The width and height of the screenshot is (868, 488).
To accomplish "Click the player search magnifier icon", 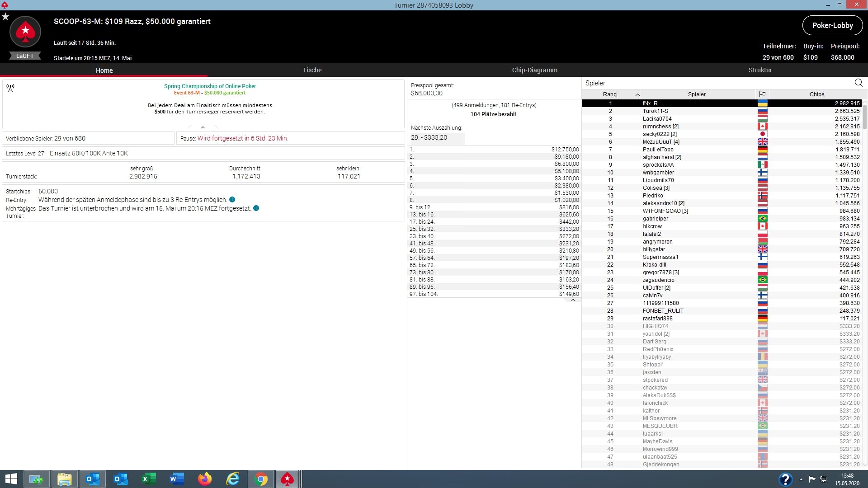I will 859,83.
